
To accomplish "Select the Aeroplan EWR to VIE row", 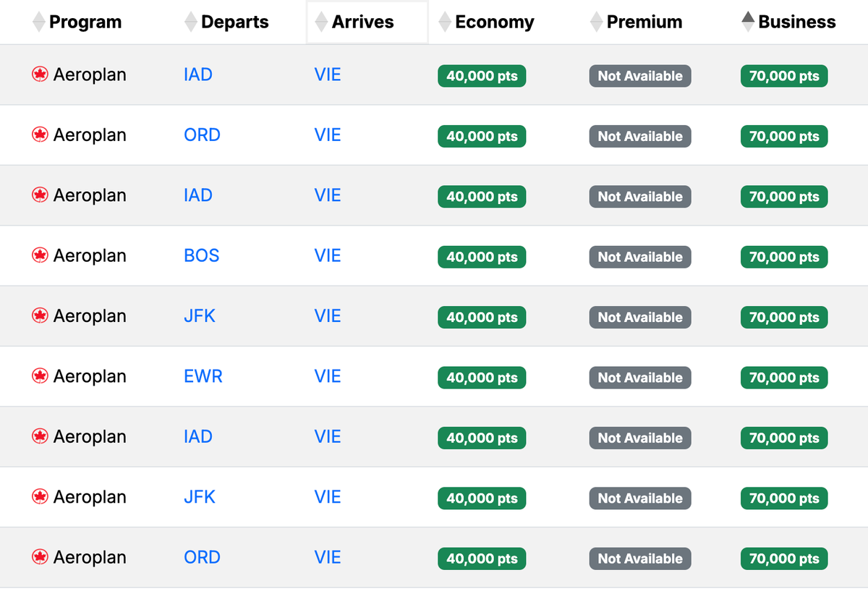I will 90,376.
